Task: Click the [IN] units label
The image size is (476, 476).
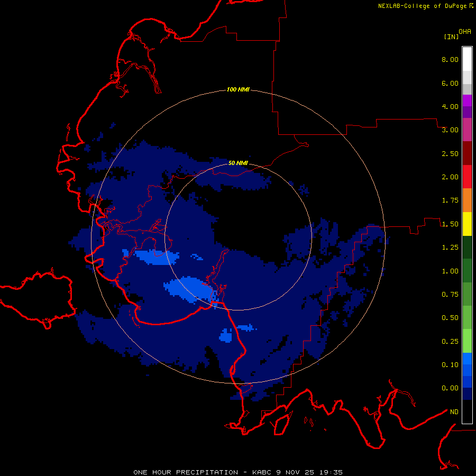Action: (451, 36)
